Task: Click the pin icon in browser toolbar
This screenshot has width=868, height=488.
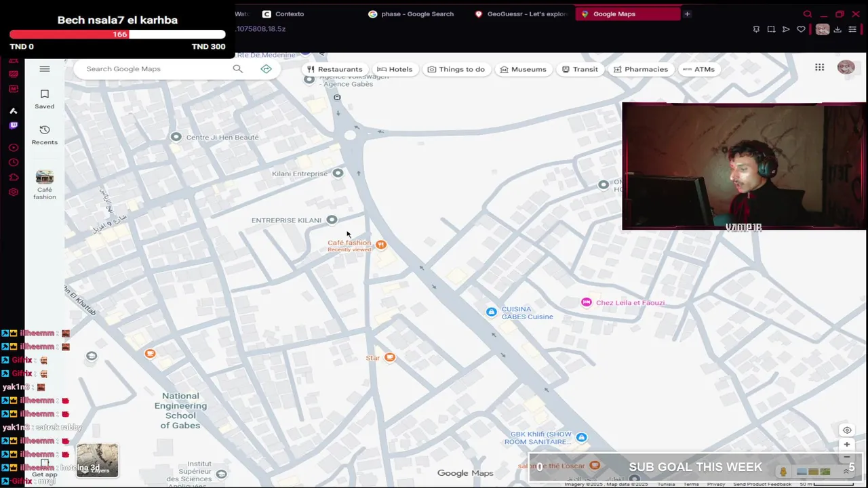Action: (x=756, y=29)
